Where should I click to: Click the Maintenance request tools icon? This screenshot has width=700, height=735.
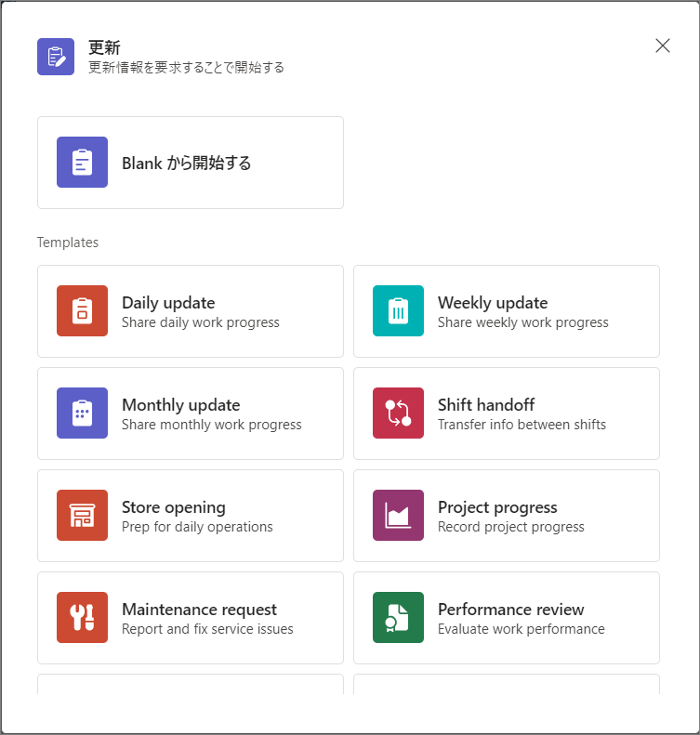82,617
